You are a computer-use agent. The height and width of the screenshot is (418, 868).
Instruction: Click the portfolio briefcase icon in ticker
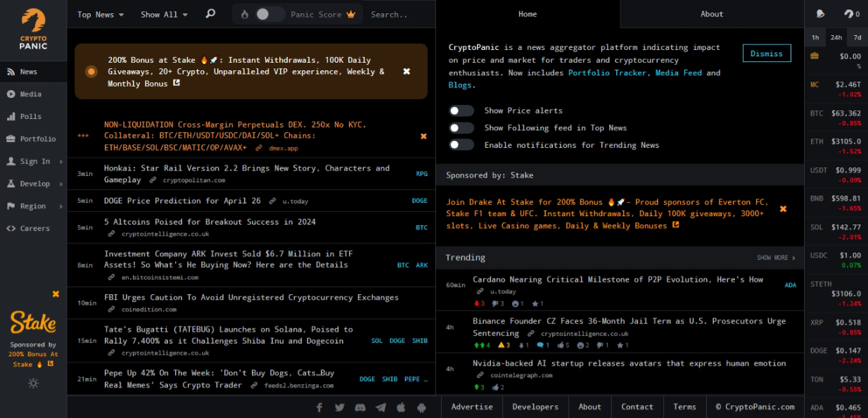(815, 56)
